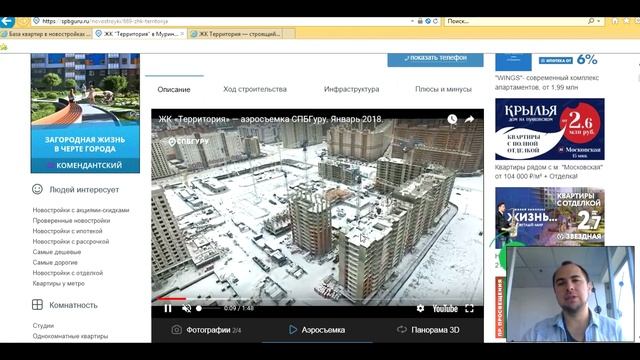Open the video title link ЖК «Территория» — аэросъемка
Screen dimensions: 640x360
pyautogui.click(x=271, y=119)
